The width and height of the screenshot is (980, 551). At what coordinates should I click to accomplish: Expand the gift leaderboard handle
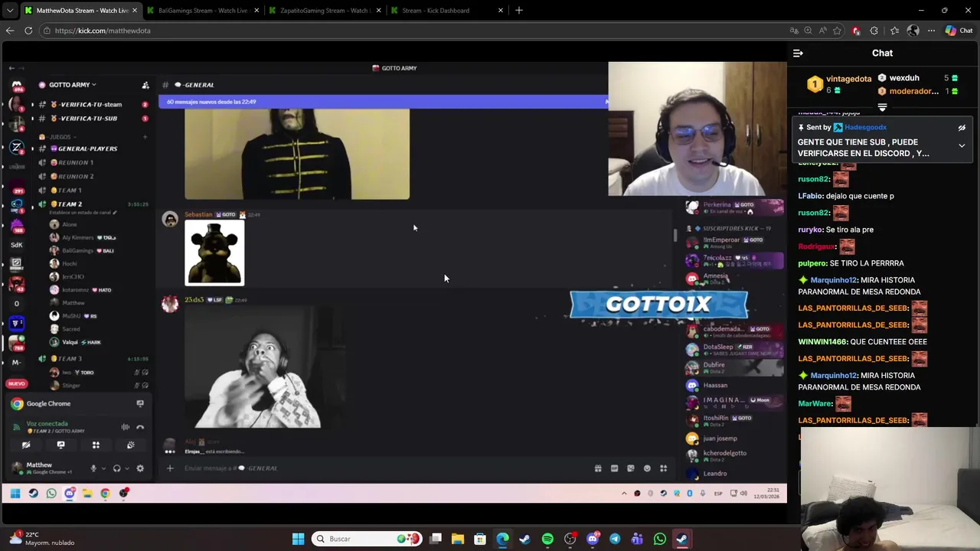tap(882, 108)
